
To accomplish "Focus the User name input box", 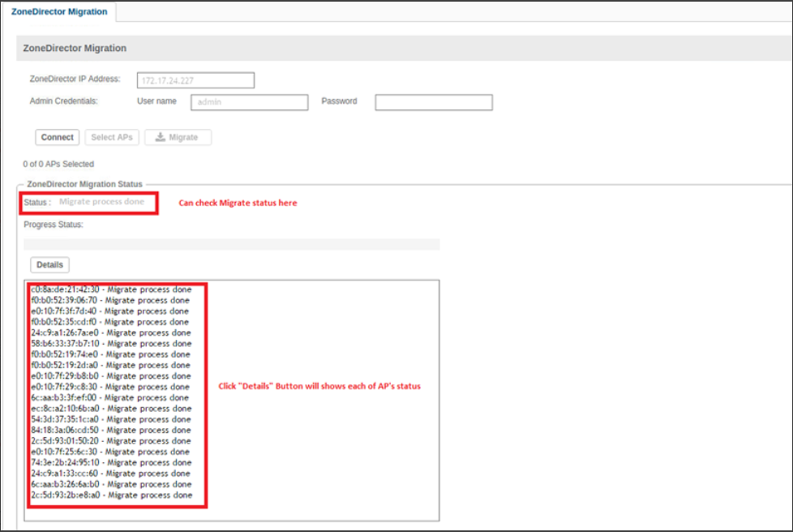I will pyautogui.click(x=249, y=102).
